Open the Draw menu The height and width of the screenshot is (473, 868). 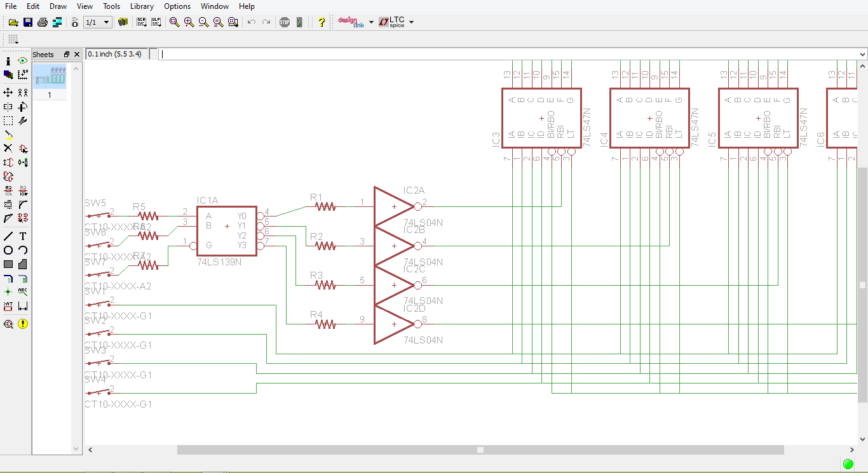(58, 6)
